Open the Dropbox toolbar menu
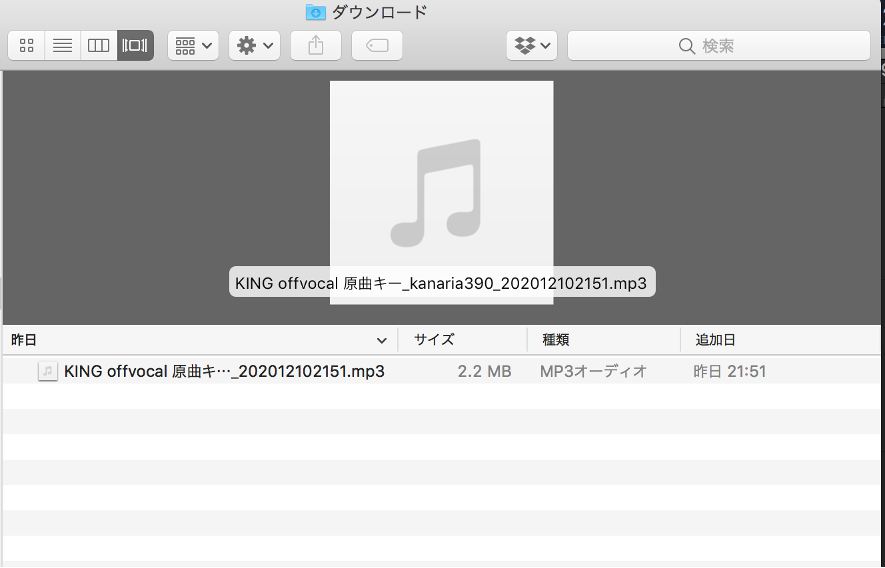The width and height of the screenshot is (885, 568). coord(532,45)
